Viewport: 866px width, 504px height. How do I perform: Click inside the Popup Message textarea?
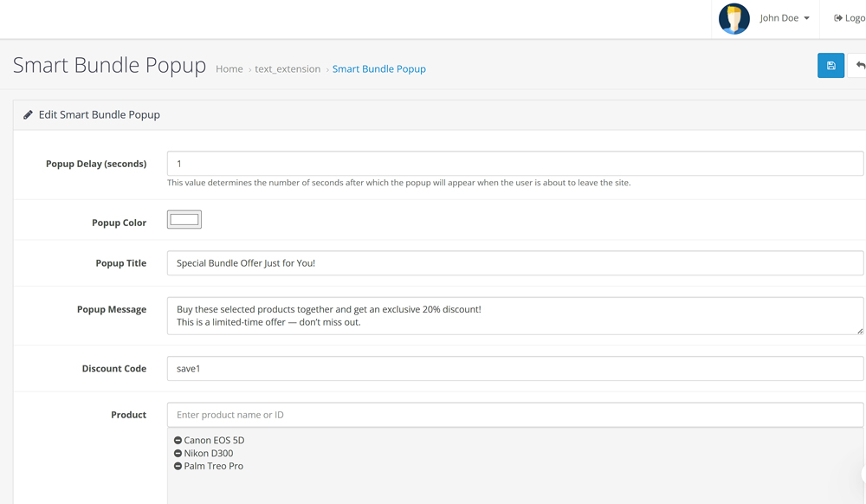point(514,316)
